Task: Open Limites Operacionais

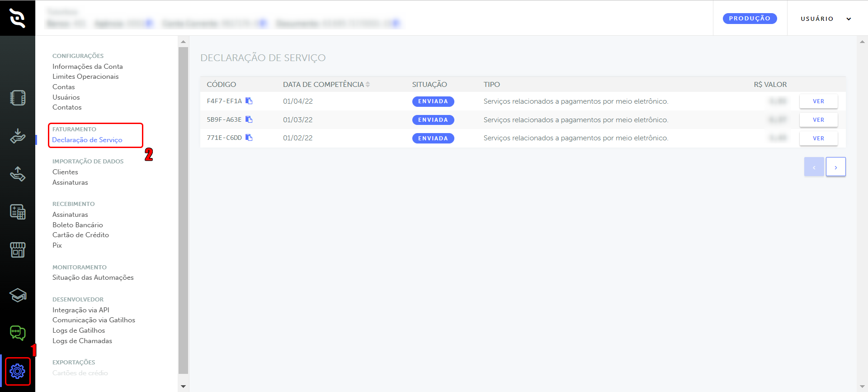Action: (85, 76)
